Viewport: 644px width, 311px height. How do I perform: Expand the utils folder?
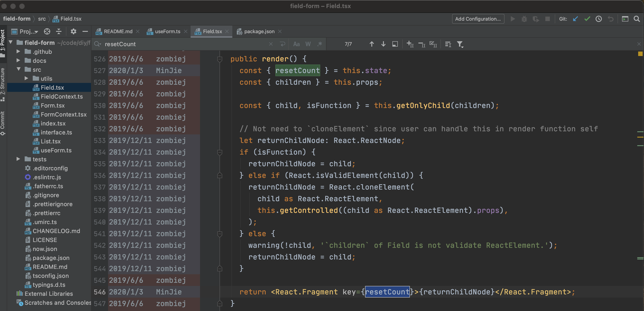pyautogui.click(x=26, y=78)
